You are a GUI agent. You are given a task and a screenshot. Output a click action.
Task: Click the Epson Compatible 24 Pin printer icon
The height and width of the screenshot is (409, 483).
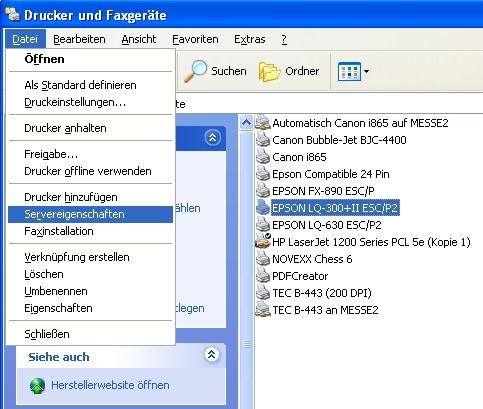pyautogui.click(x=263, y=174)
